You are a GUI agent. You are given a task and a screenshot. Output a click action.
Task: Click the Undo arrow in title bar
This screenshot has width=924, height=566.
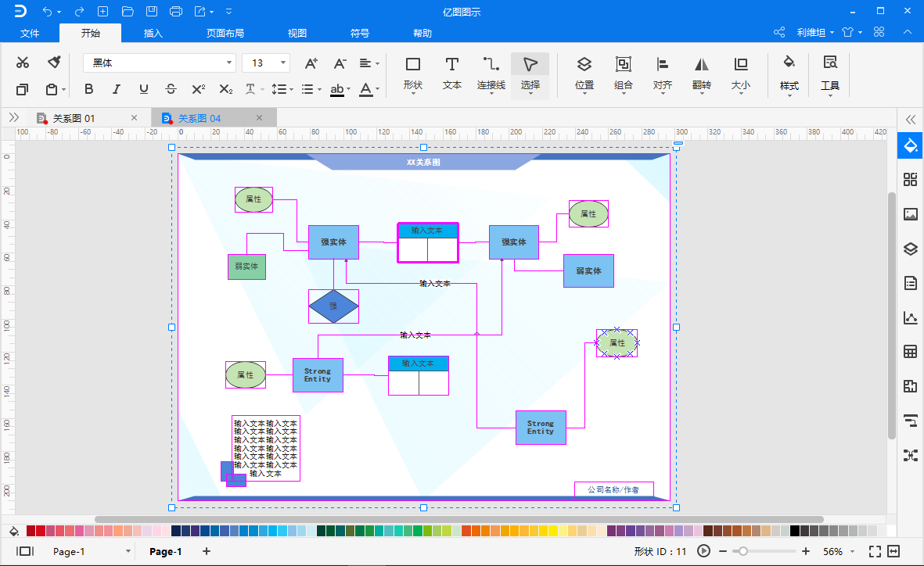coord(48,11)
